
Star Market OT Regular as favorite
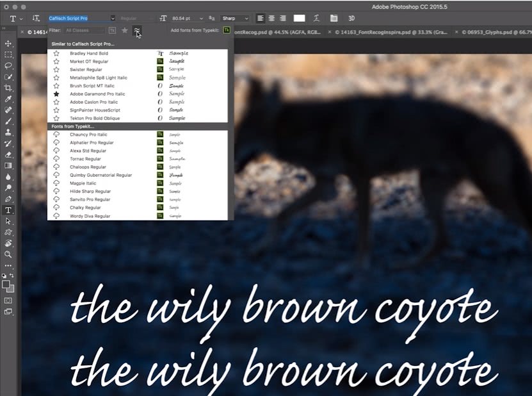tap(56, 62)
